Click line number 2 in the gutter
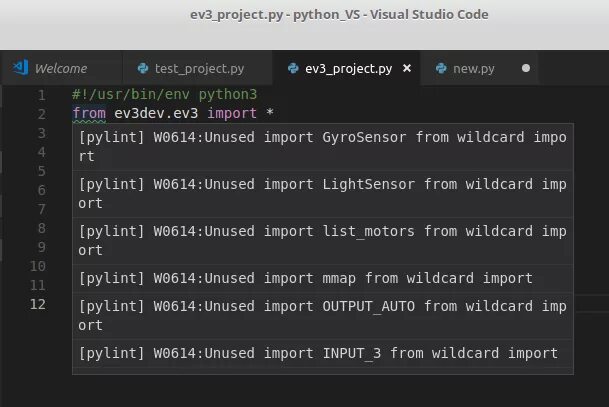The image size is (609, 407). coord(42,114)
